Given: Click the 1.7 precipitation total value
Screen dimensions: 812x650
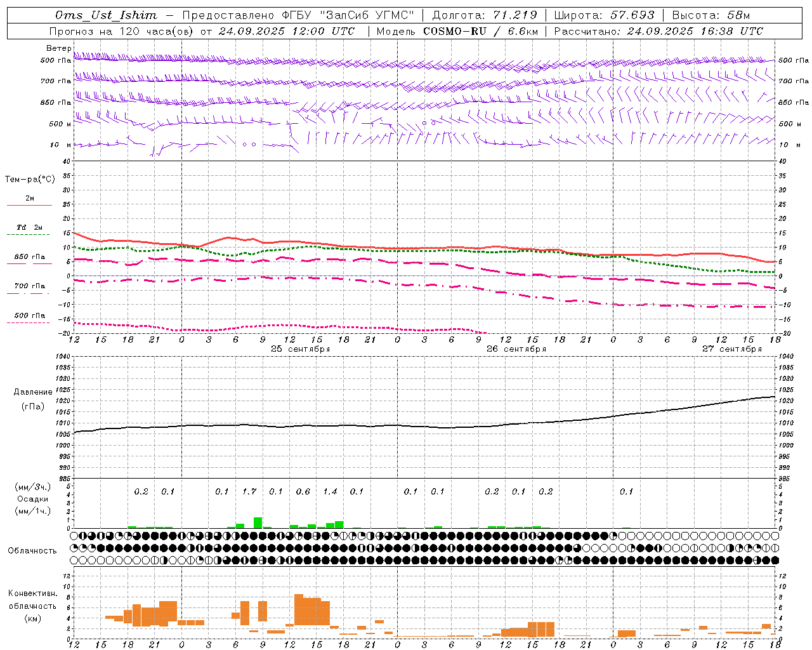Looking at the screenshot, I should click(x=249, y=491).
